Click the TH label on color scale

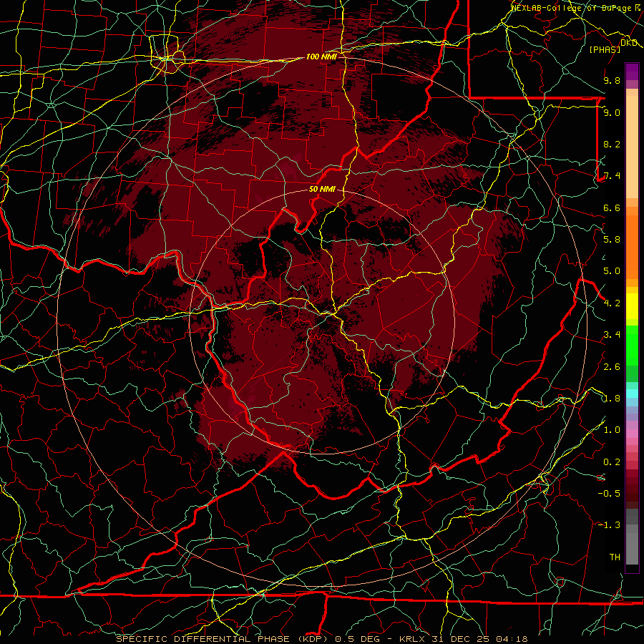click(x=615, y=557)
